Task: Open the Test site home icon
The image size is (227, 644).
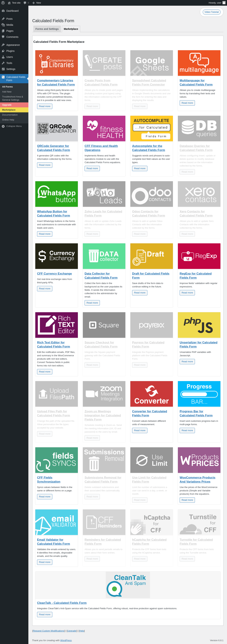Action: (9, 3)
